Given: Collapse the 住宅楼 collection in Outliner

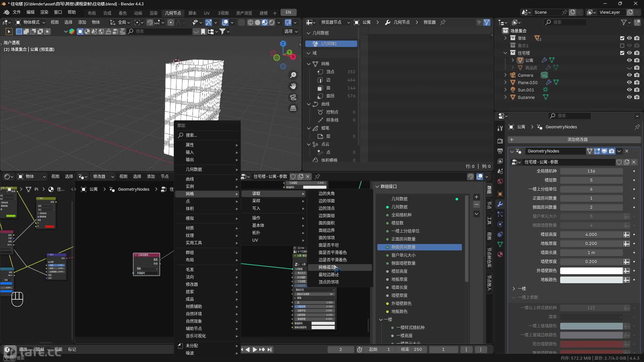Looking at the screenshot, I should 505,53.
